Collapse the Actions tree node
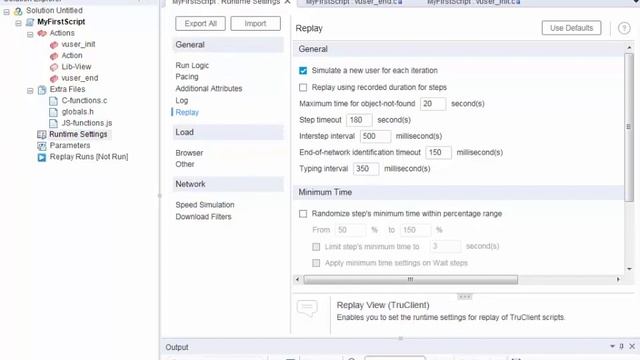Viewport: 640px width, 360px height. click(30, 34)
